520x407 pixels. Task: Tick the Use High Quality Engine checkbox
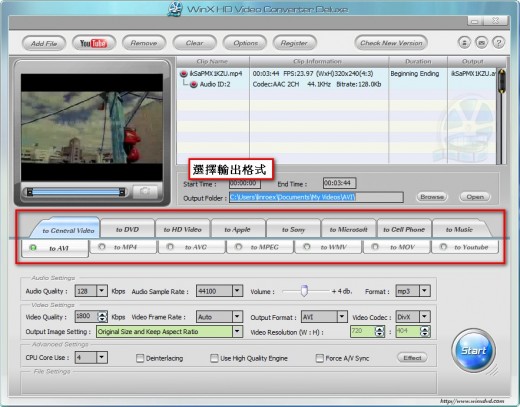click(214, 358)
